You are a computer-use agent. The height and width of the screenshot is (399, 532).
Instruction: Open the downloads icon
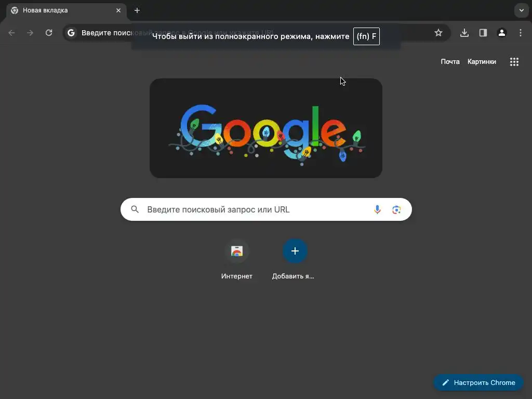click(x=464, y=33)
